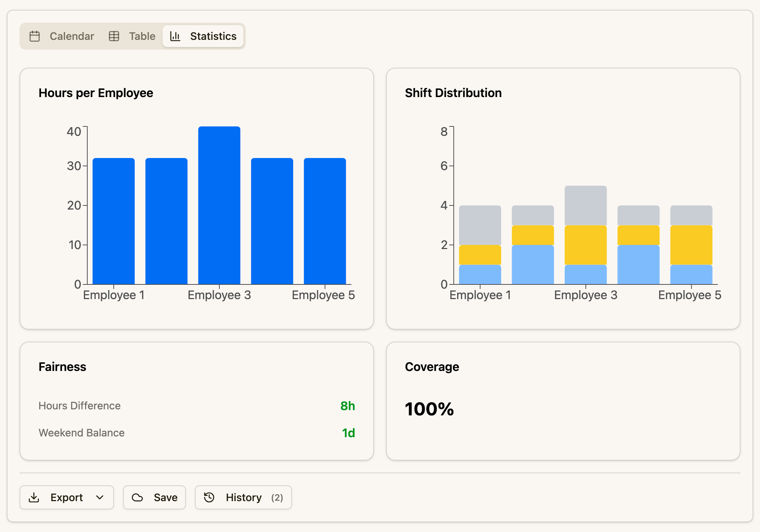Screen dimensions: 760x532
Task: Expand Export options with chevron arrow
Action: coord(100,497)
